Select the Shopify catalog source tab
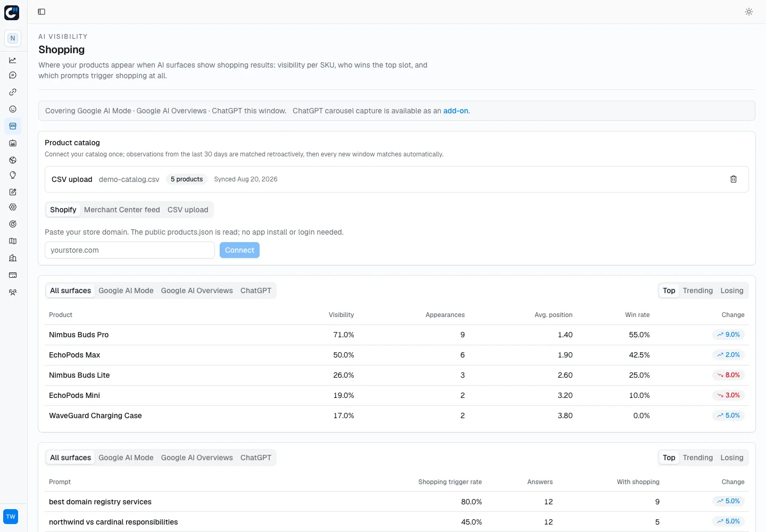This screenshot has width=766, height=532. 63,210
